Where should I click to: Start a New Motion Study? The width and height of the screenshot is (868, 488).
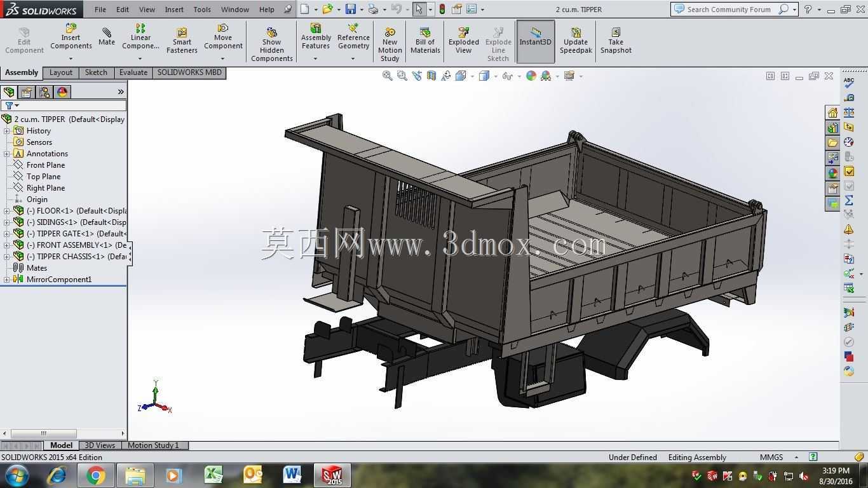(390, 43)
